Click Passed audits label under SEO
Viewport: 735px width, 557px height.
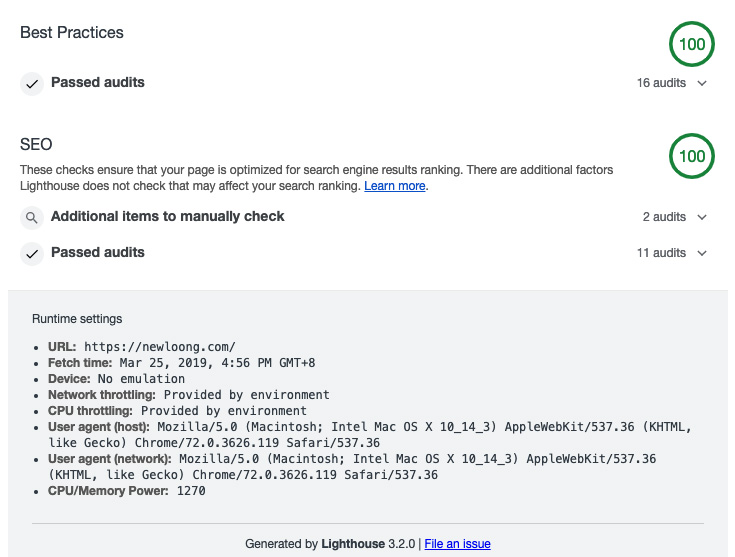tap(98, 252)
